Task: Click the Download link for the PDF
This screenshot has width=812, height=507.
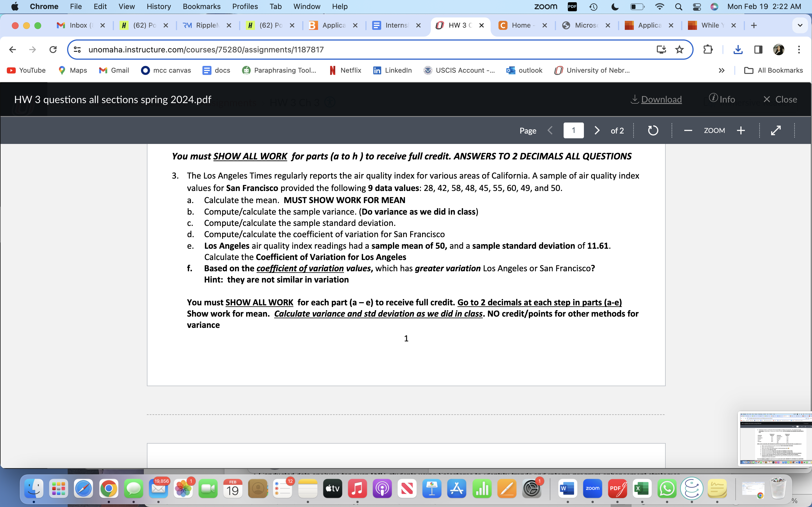Action: 656,100
